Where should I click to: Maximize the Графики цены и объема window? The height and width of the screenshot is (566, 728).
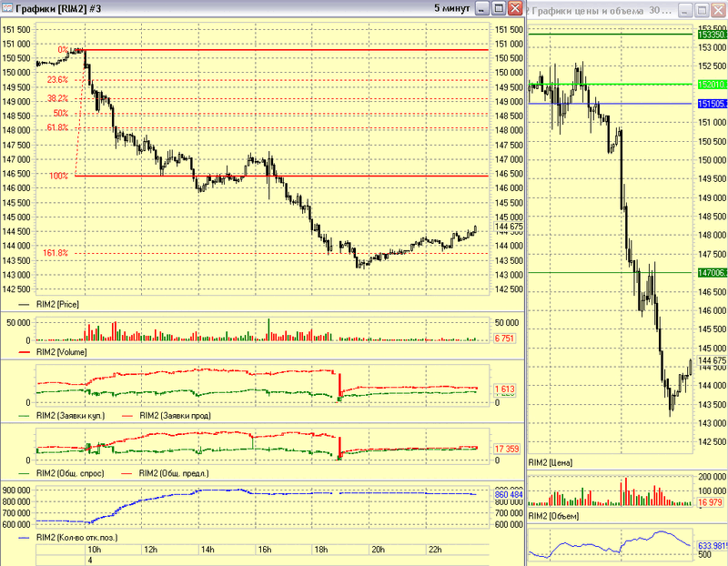coord(702,10)
